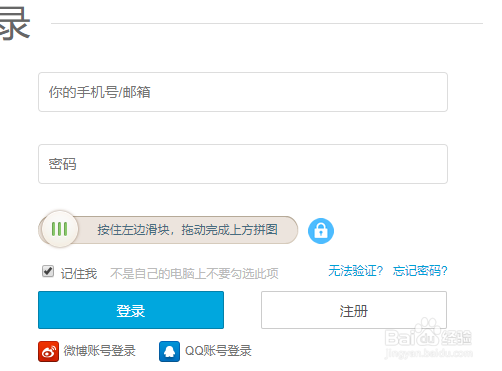
Task: Click the 注册 register button
Action: 354,310
